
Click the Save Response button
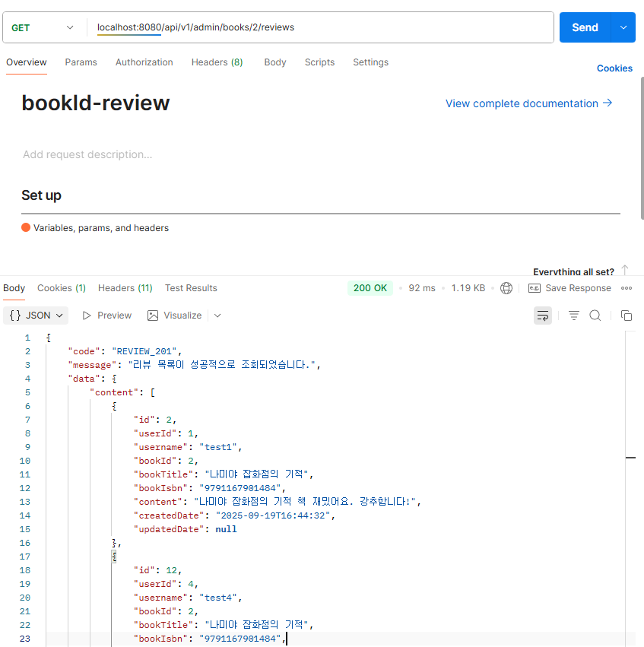click(569, 288)
